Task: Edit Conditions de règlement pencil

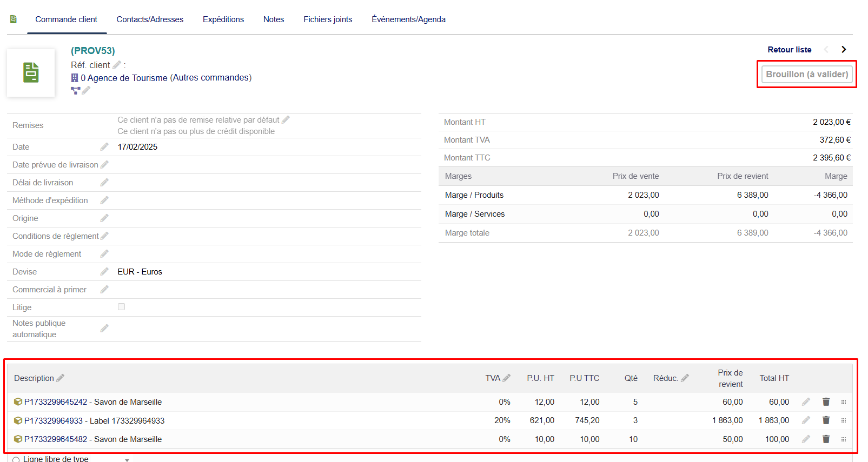Action: coord(104,236)
